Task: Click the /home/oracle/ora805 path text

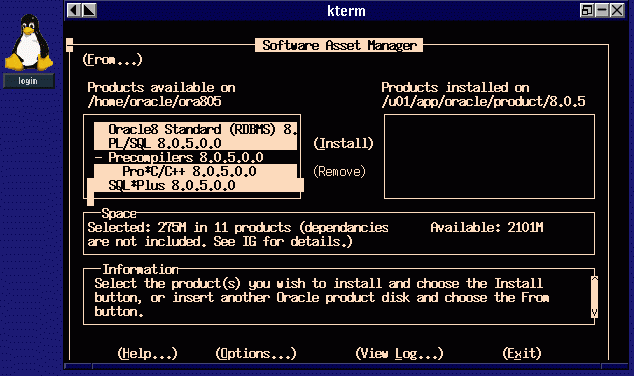Action: point(154,101)
